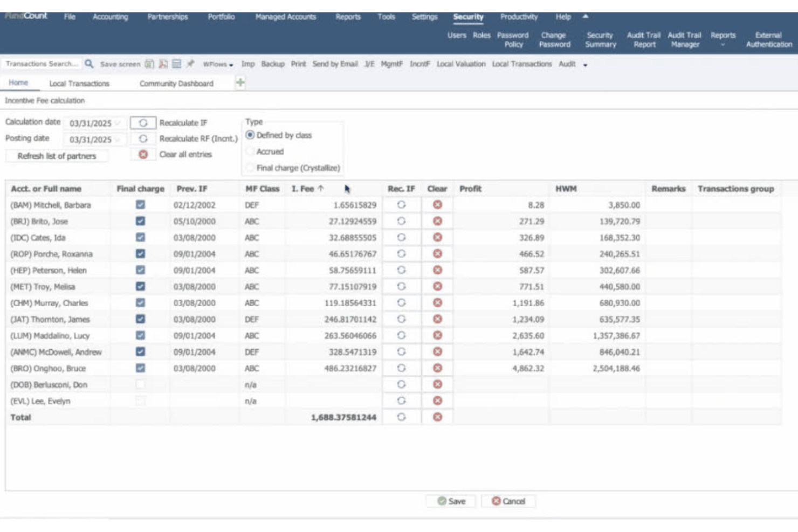
Task: Uncheck Final charge for Troy, Melisa
Action: [140, 286]
